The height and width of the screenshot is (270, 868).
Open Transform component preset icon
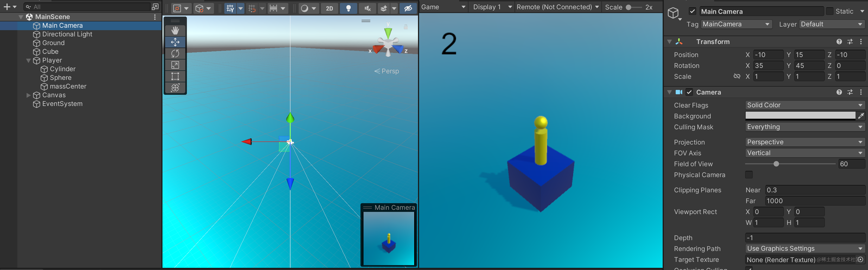pyautogui.click(x=850, y=42)
